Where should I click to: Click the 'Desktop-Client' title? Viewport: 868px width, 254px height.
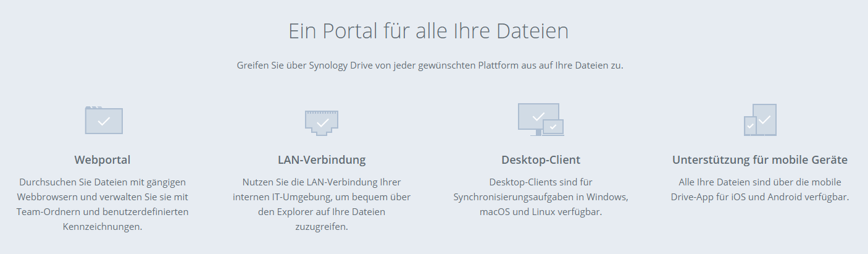pos(541,160)
